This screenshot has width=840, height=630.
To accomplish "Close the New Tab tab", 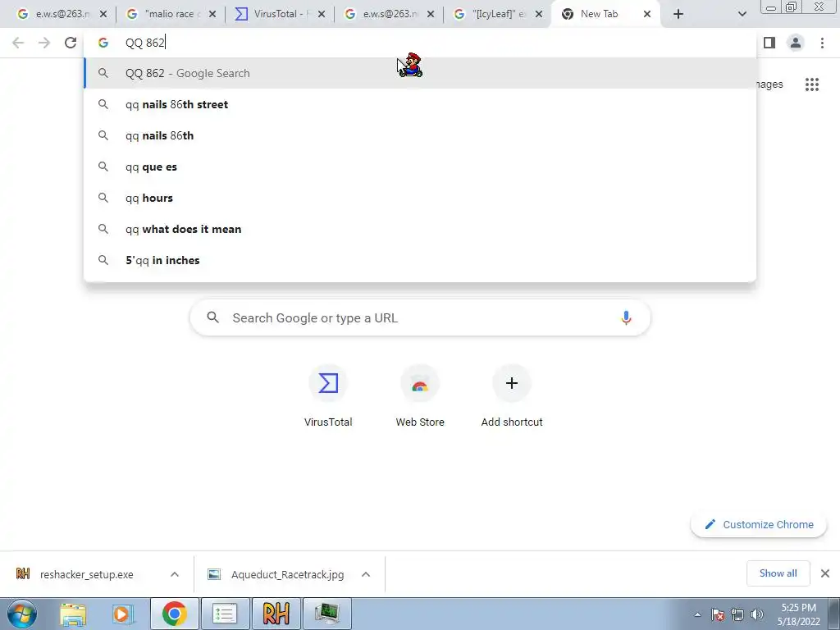I will (647, 15).
